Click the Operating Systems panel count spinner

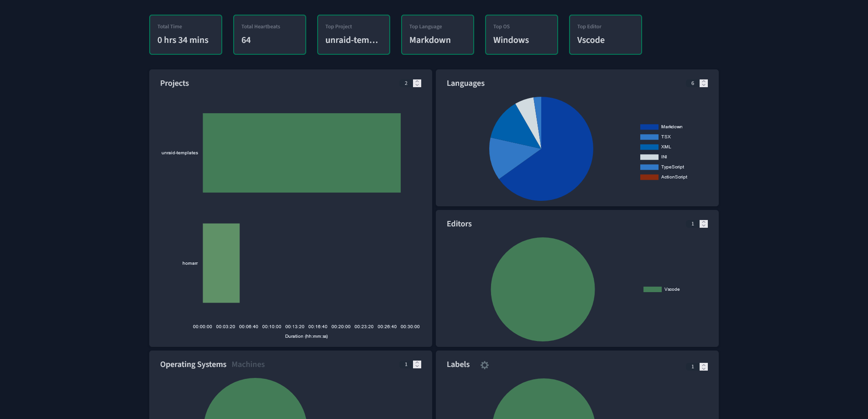click(417, 364)
